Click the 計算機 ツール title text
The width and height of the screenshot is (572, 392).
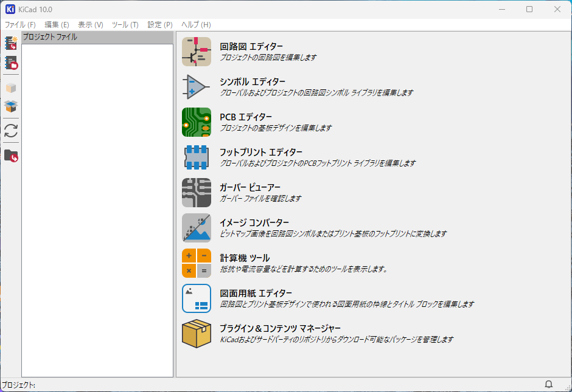point(245,258)
